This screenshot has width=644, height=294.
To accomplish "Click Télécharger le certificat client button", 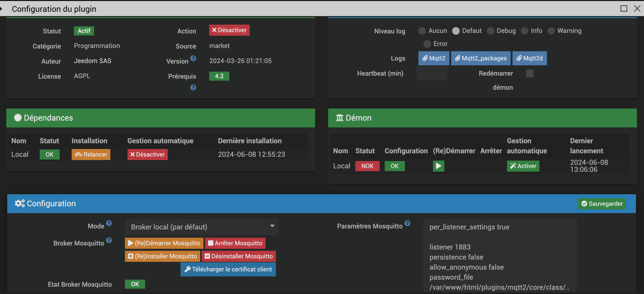I will [228, 269].
